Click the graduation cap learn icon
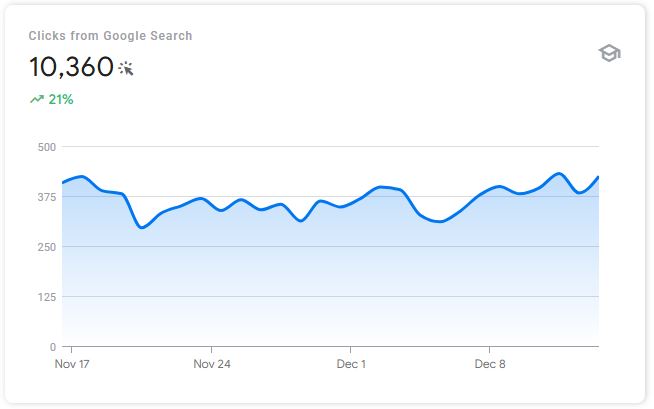Viewport: 654px width, 409px height. click(609, 53)
